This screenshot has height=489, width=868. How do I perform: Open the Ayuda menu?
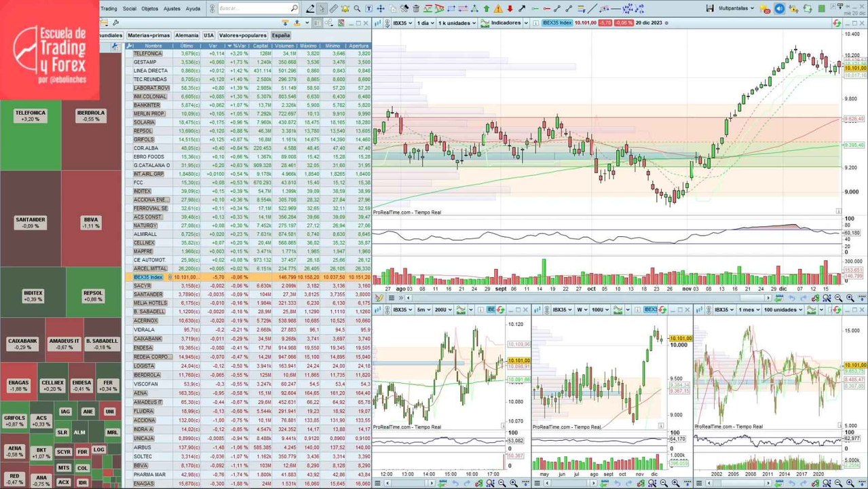click(193, 9)
